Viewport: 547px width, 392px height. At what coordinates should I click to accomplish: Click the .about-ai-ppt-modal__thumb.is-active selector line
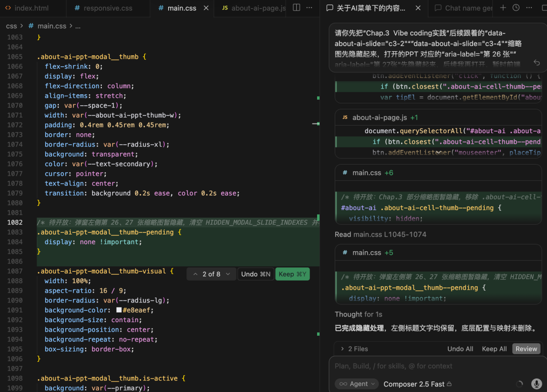111,378
